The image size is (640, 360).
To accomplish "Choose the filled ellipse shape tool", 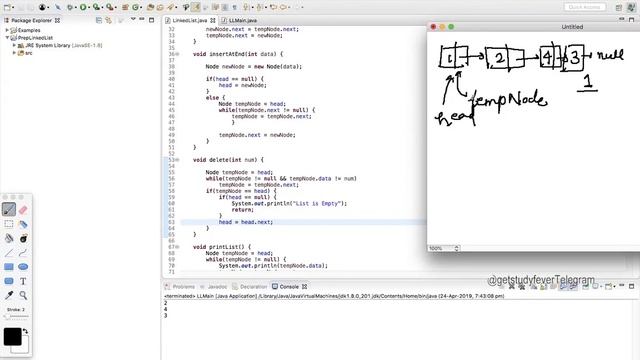I will 23,267.
